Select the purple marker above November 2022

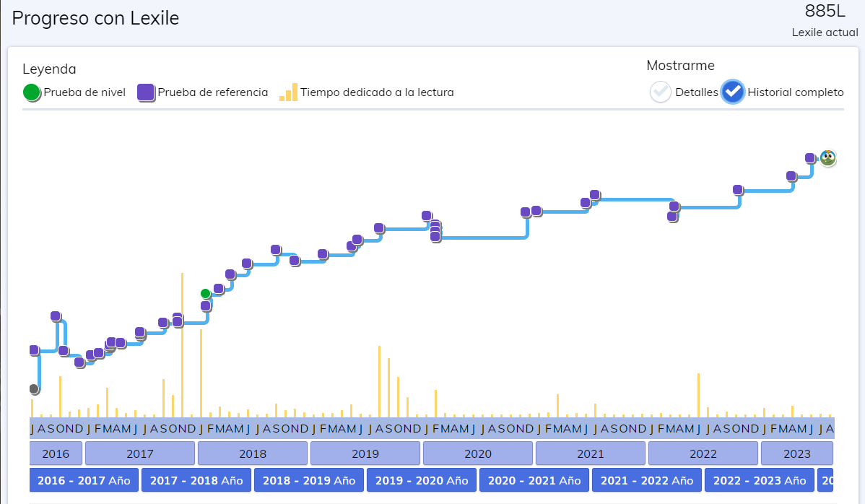pos(738,190)
